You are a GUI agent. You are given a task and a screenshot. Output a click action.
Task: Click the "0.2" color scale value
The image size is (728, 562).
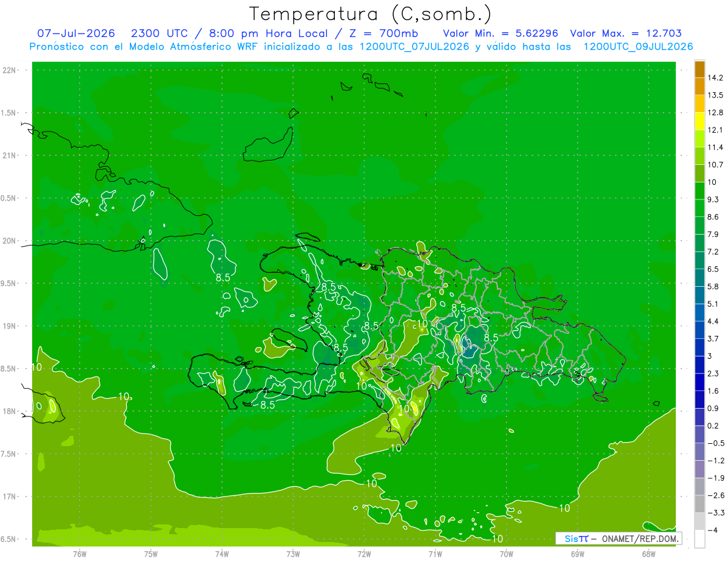(715, 426)
